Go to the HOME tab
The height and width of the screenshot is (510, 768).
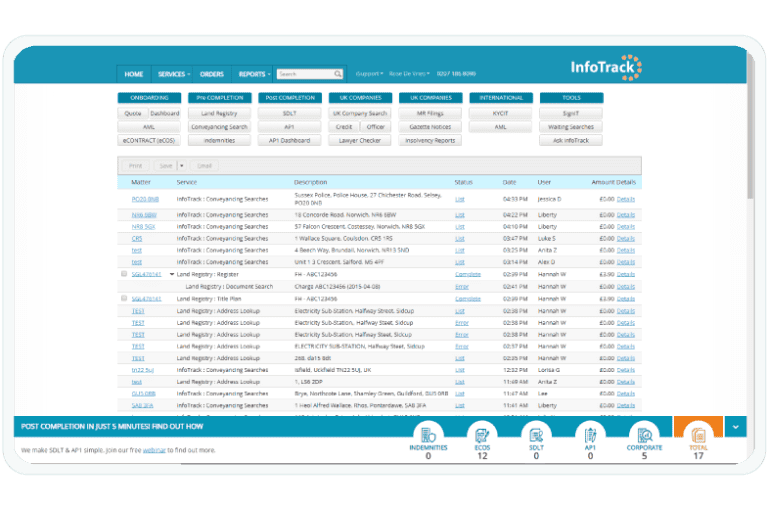click(x=134, y=74)
